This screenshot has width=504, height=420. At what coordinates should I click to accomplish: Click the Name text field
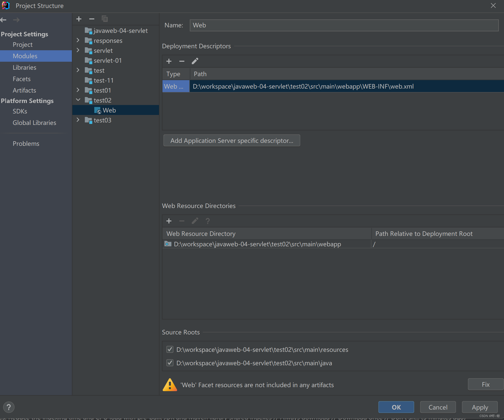pos(344,25)
